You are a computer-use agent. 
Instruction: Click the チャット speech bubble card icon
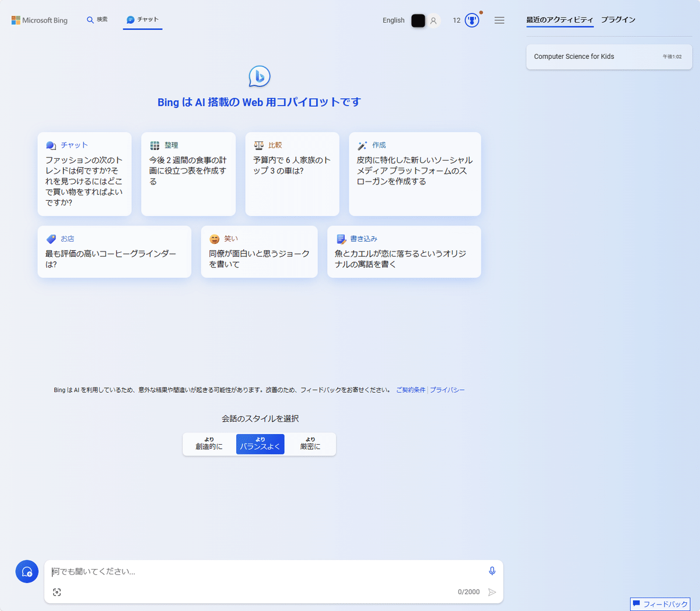pyautogui.click(x=51, y=145)
